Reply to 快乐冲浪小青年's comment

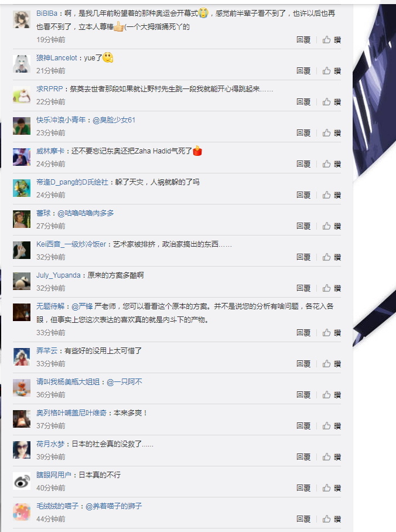click(x=303, y=133)
